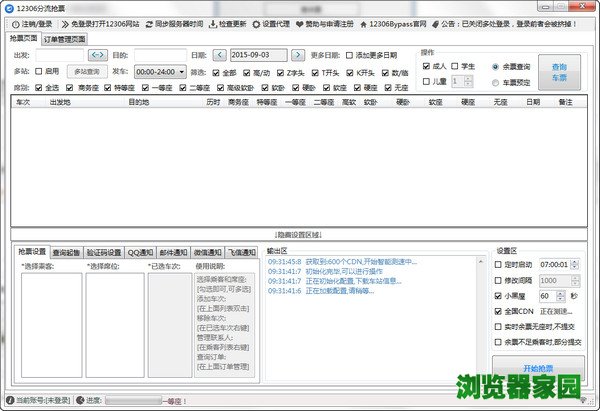Click the 隐藏设置区域 collapse bar

298,234
